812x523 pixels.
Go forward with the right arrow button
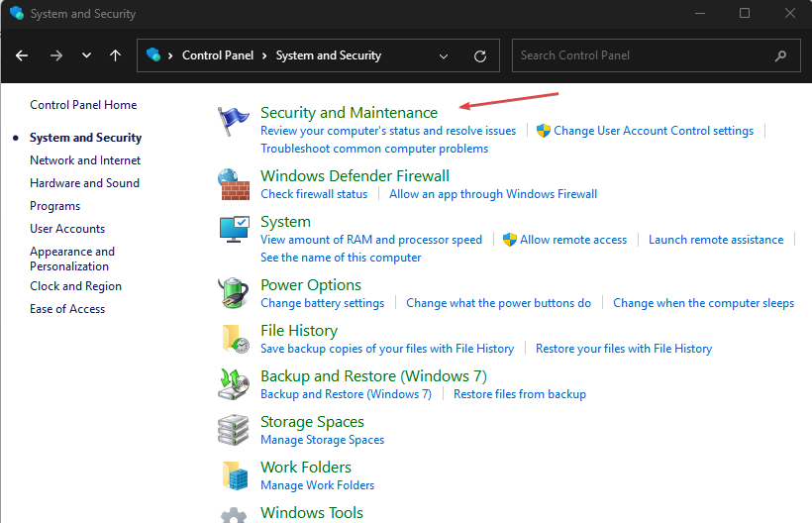click(55, 55)
